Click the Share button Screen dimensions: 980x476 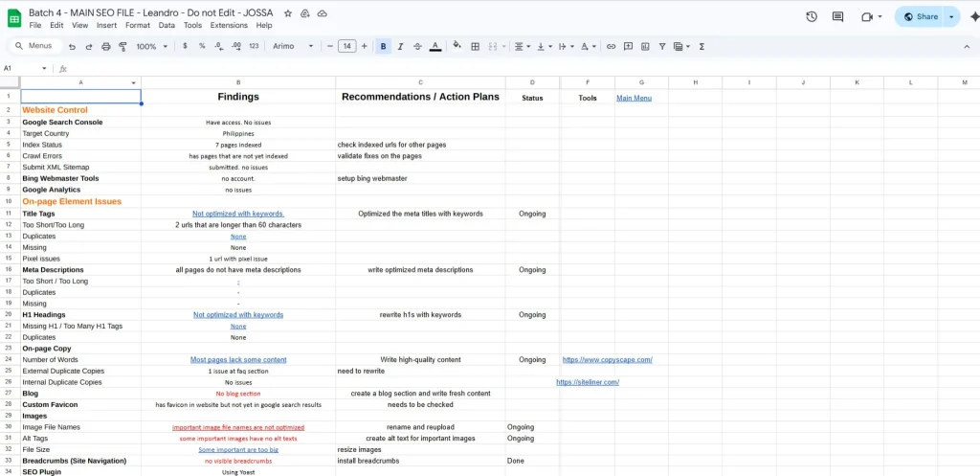click(920, 17)
